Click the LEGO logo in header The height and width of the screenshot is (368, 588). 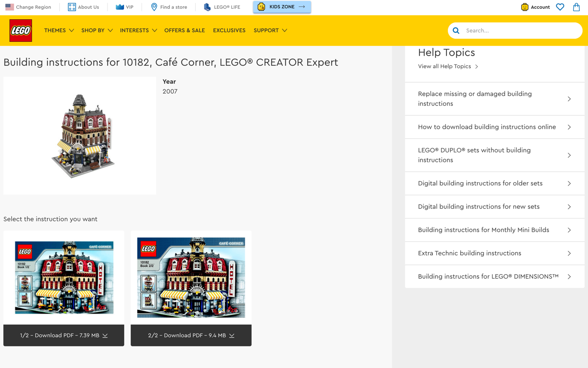(x=21, y=31)
